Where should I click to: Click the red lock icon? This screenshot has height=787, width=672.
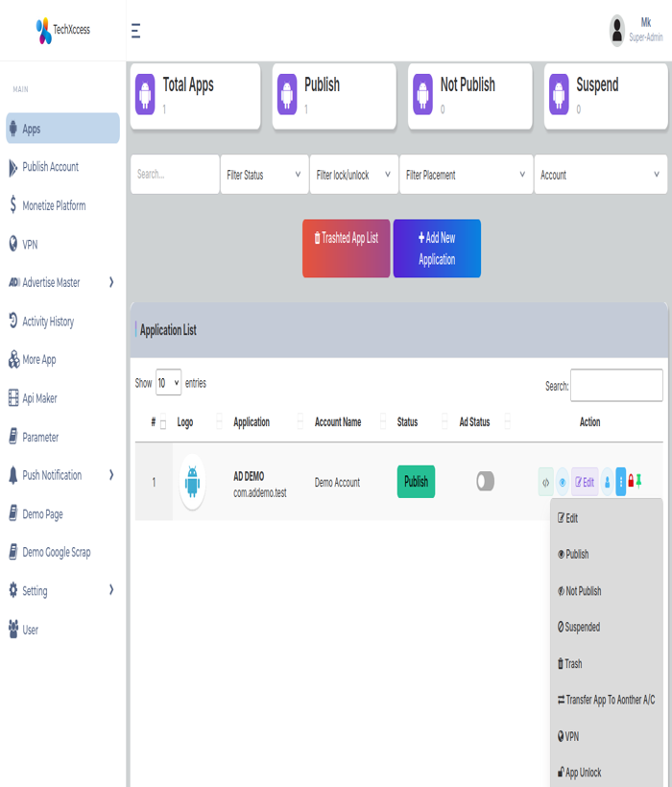click(632, 481)
